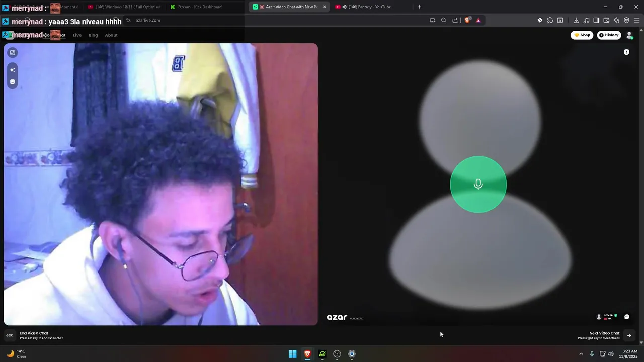Open the chat message bubble icon
The width and height of the screenshot is (644, 362).
[x=626, y=317]
